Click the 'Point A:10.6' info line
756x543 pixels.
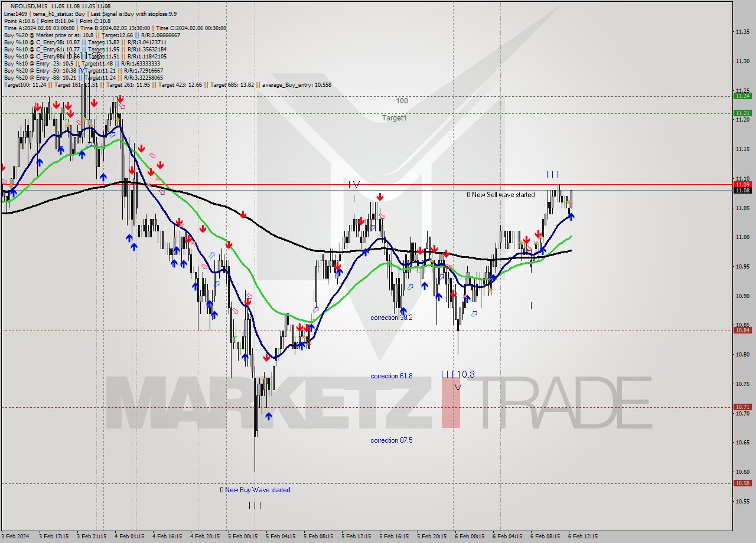click(19, 21)
